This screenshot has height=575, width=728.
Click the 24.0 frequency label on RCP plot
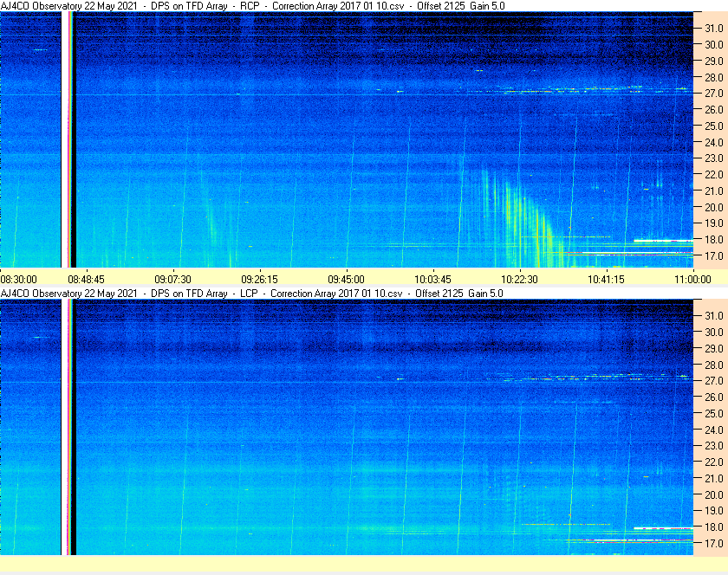pos(714,142)
